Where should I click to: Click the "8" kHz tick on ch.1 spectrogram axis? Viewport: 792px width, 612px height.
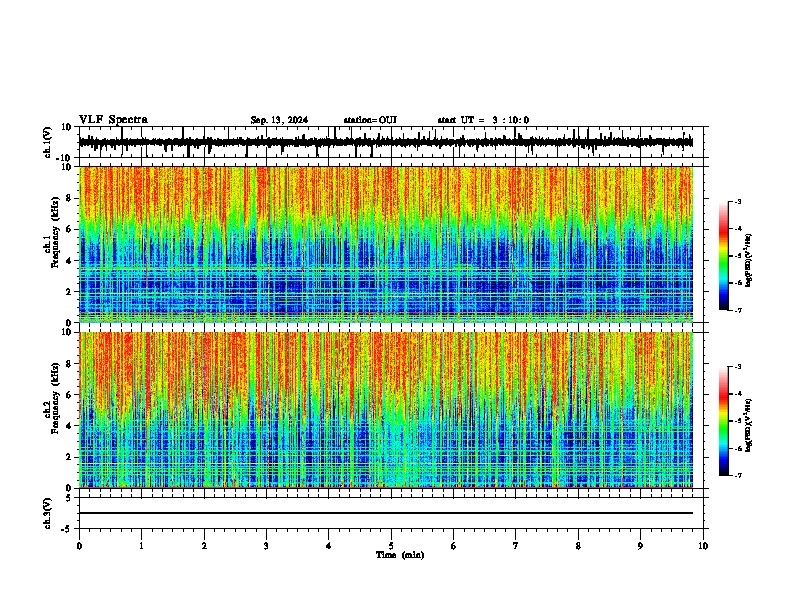click(x=70, y=198)
